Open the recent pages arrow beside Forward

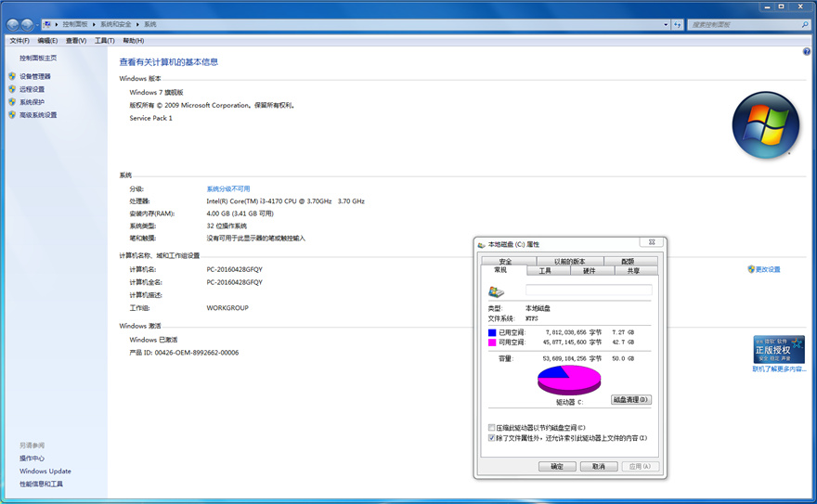tap(37, 25)
